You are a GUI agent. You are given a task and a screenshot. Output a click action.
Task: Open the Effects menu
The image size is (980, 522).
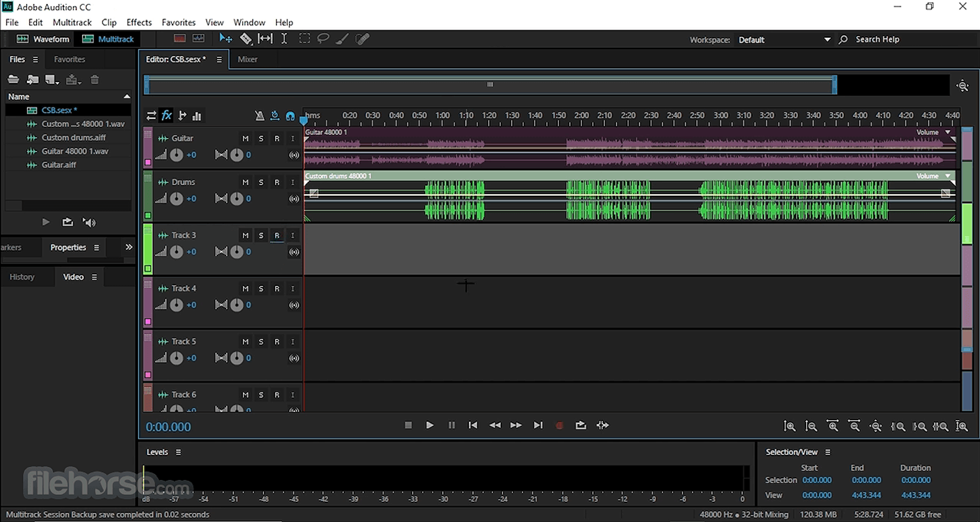pos(139,22)
